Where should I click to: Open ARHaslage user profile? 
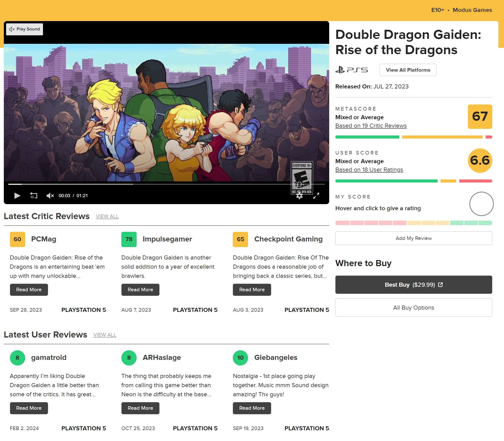pos(162,357)
